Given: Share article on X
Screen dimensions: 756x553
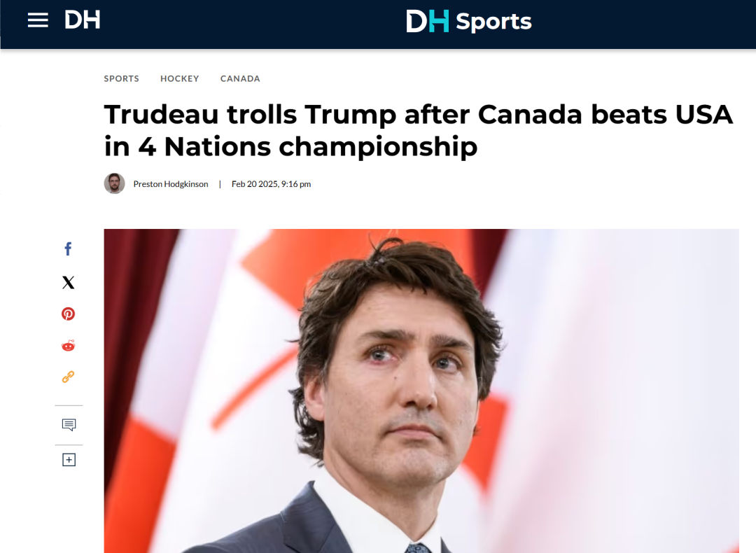Looking at the screenshot, I should point(69,282).
